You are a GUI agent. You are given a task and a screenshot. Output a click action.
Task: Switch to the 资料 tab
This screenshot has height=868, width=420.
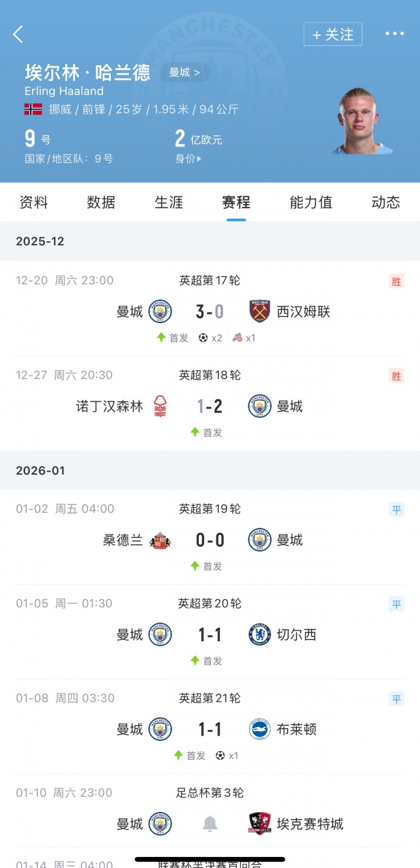click(34, 202)
